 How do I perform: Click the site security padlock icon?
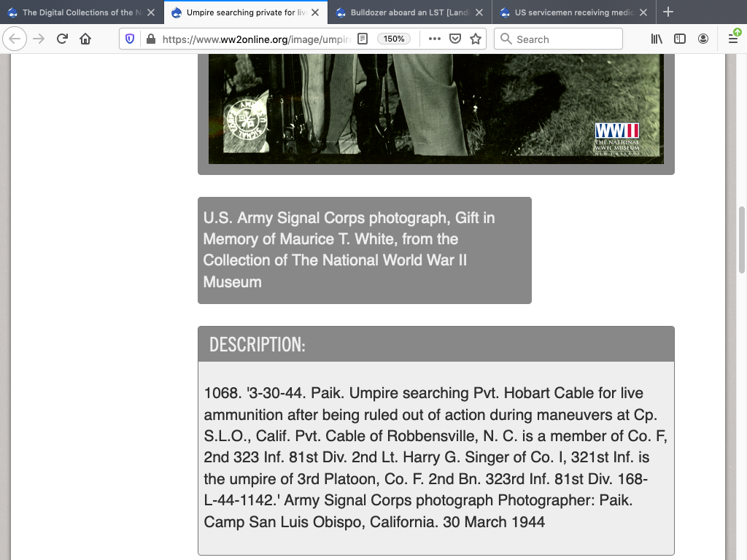(150, 39)
